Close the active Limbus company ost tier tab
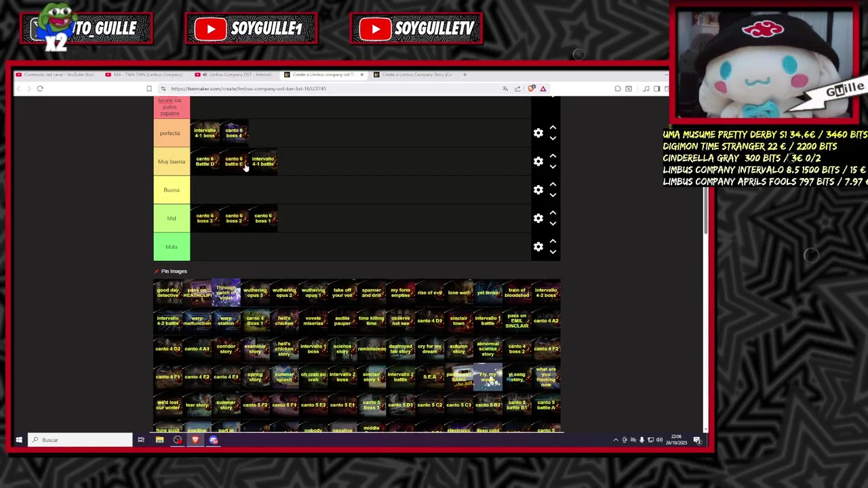 pos(361,75)
